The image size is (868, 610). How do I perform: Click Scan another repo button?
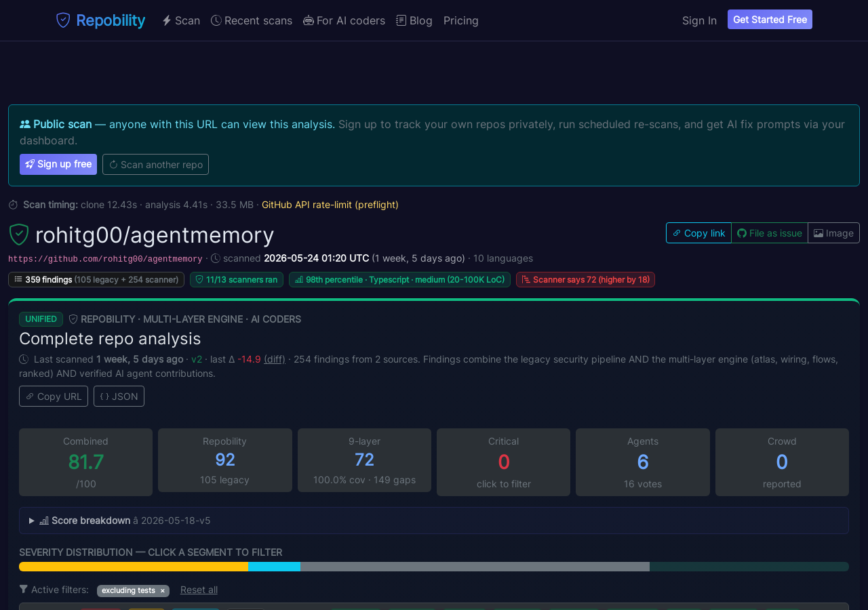pyautogui.click(x=155, y=164)
